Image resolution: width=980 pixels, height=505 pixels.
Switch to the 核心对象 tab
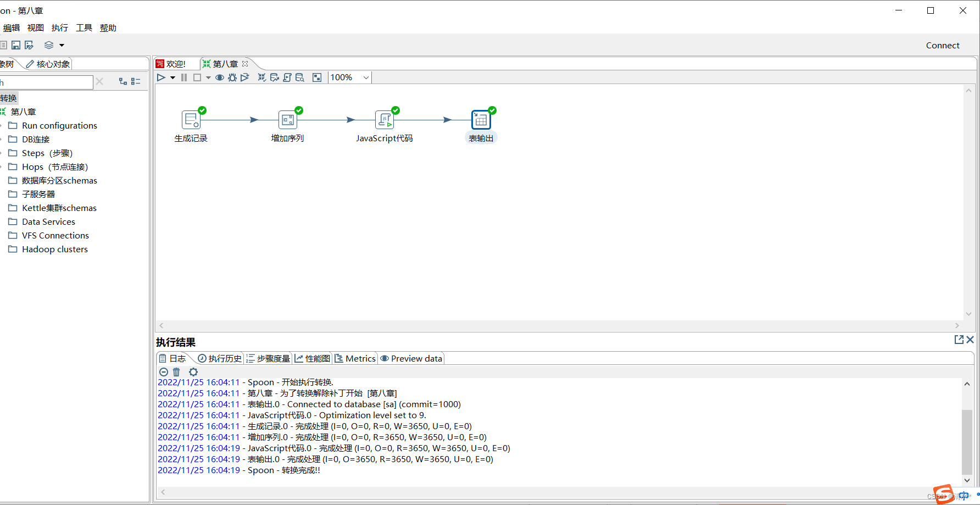pos(48,64)
